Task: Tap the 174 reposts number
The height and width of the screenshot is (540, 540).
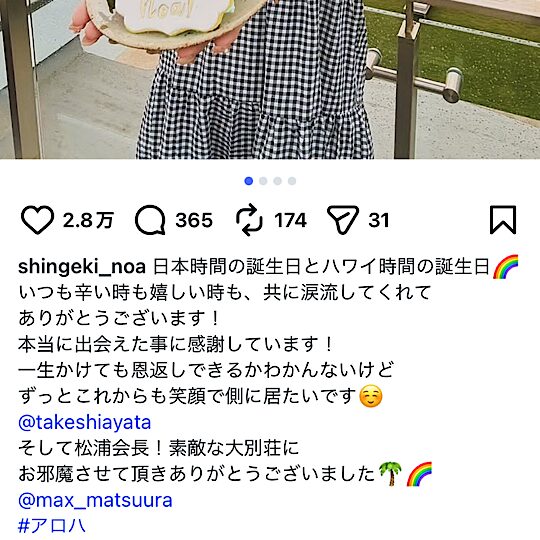Action: pos(290,220)
